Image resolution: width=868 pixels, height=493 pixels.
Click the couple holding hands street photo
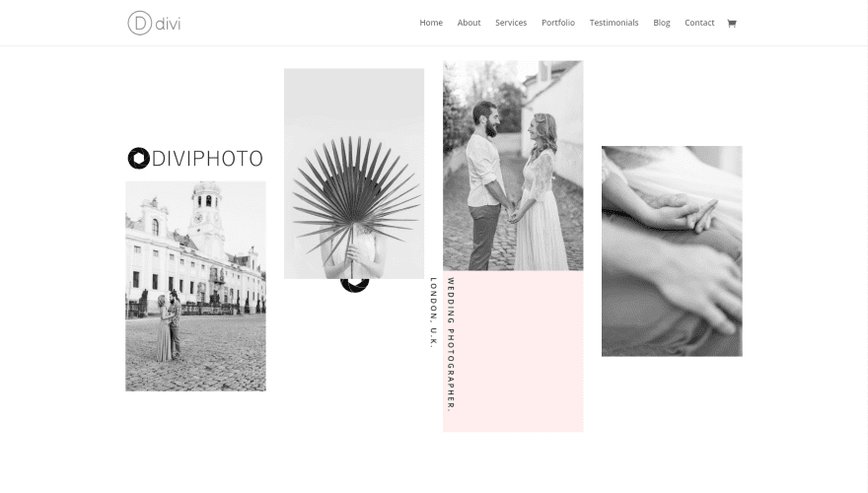(513, 166)
